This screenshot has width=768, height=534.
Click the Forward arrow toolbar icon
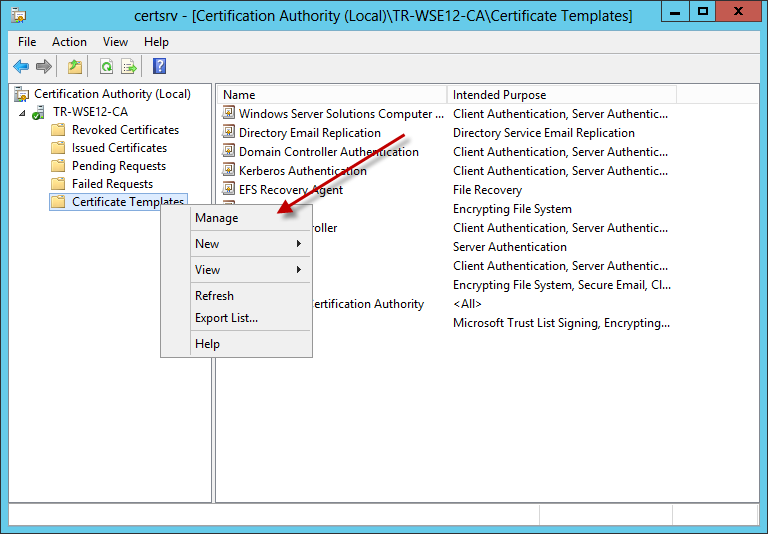click(x=43, y=67)
